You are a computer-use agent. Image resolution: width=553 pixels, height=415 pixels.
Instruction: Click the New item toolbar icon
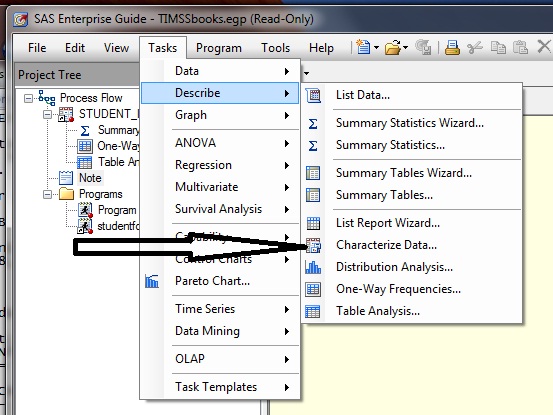point(363,47)
